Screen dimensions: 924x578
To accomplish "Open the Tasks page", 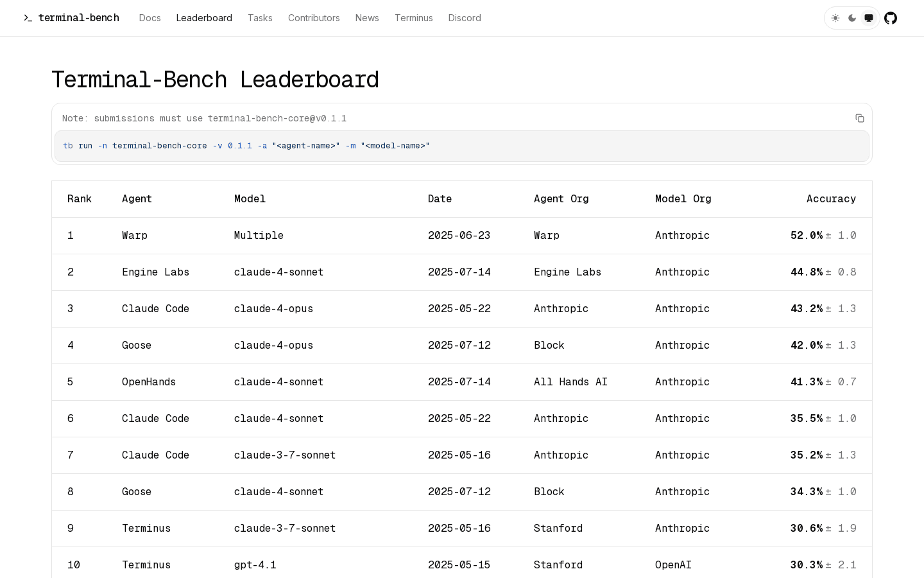I will (260, 18).
